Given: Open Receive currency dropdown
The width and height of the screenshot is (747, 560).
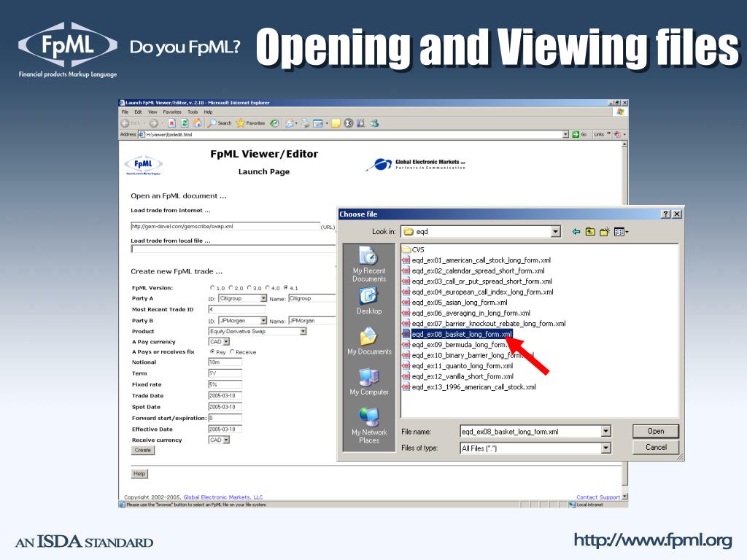Looking at the screenshot, I should [226, 440].
